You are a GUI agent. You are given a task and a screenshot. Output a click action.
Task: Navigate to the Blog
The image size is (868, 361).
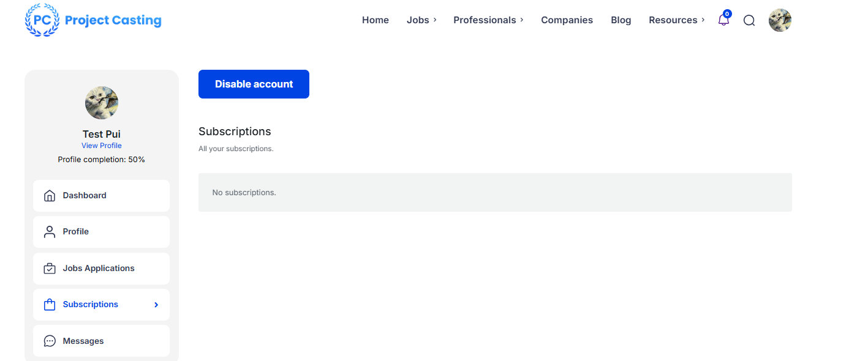pos(621,20)
